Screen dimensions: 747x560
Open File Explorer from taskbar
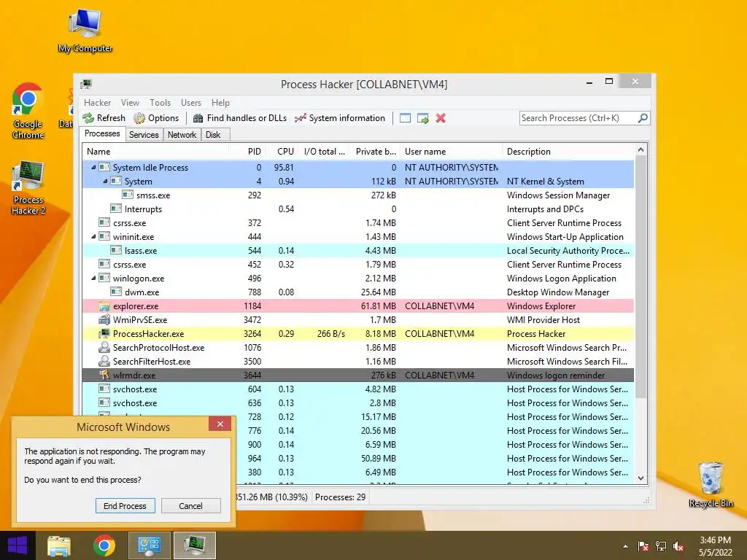pos(59,545)
